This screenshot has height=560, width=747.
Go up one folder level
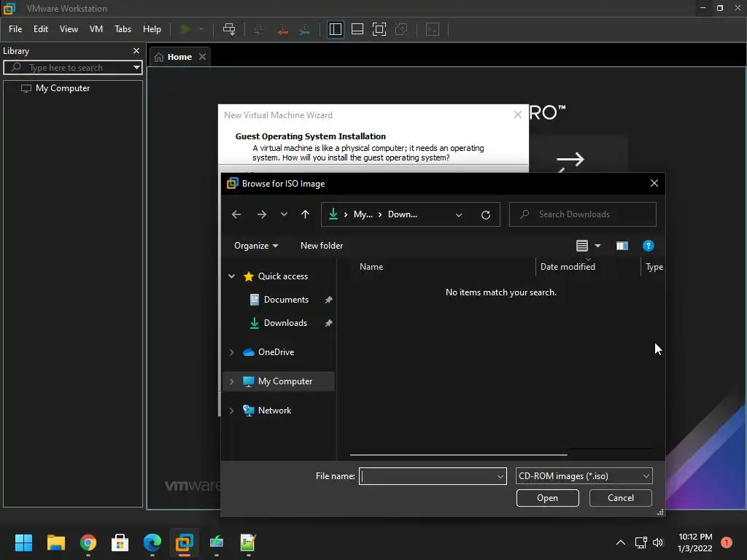(306, 214)
